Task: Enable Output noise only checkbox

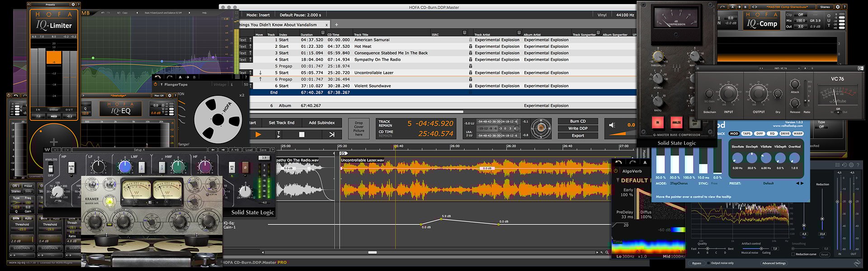Action: (x=708, y=263)
